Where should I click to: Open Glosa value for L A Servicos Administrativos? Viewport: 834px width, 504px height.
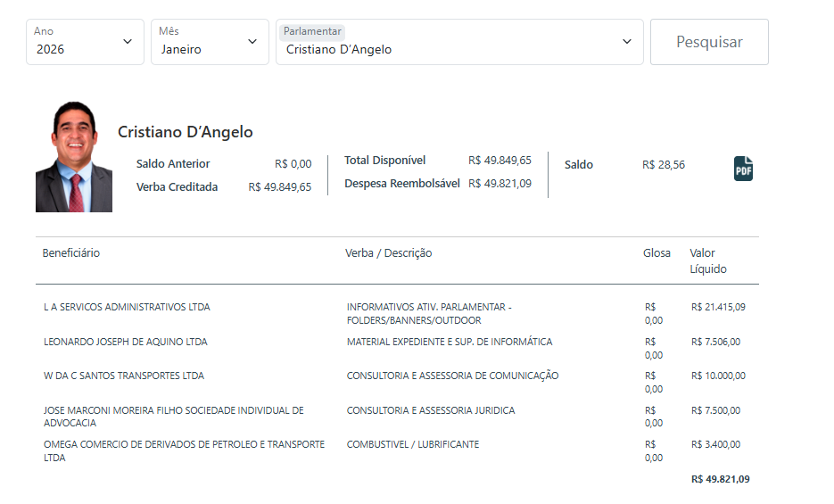(654, 313)
